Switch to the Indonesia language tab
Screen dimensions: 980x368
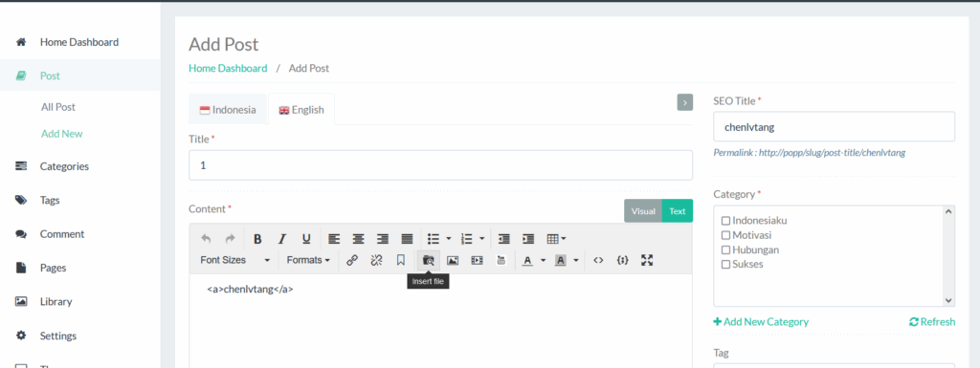pos(228,110)
